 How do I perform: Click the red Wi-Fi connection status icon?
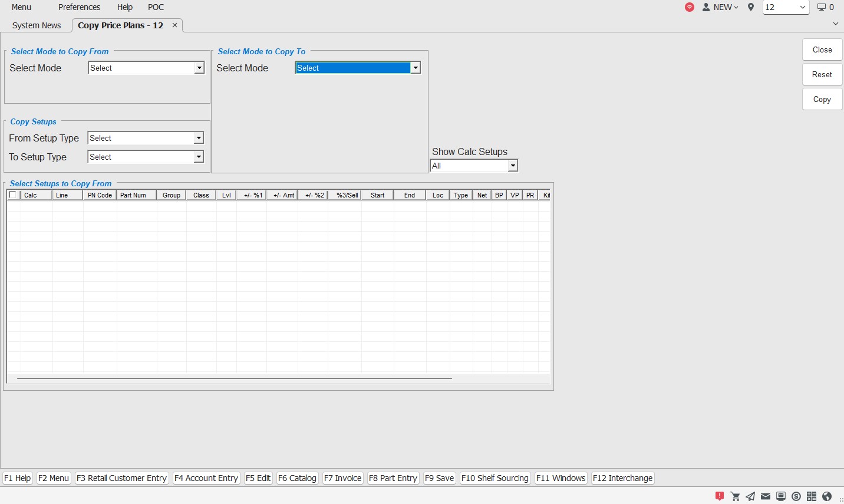click(689, 7)
